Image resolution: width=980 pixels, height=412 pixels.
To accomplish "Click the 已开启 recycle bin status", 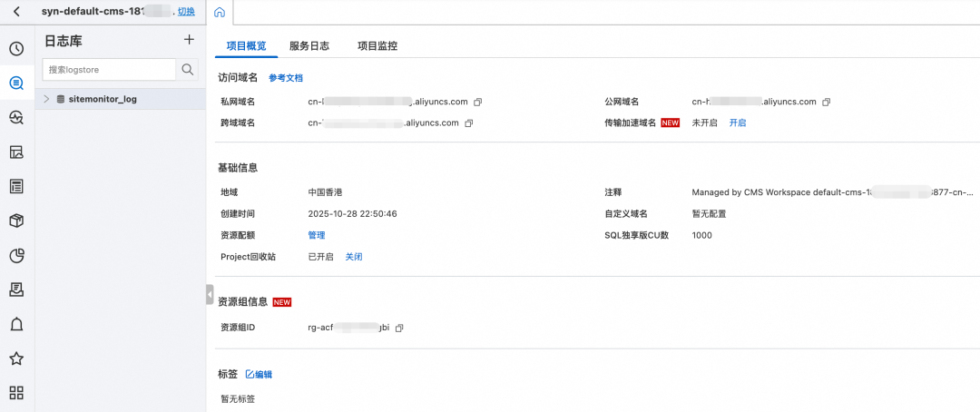I will (x=320, y=257).
